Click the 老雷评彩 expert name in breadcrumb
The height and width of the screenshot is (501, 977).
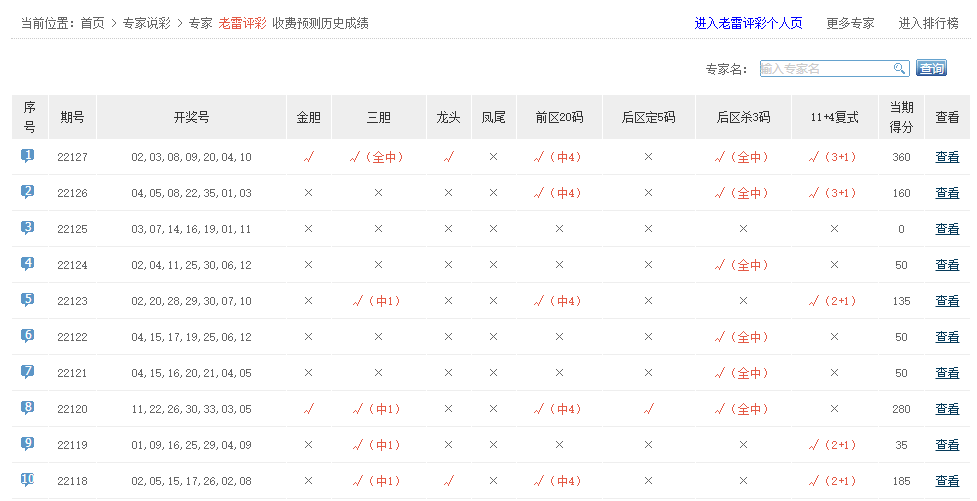242,23
